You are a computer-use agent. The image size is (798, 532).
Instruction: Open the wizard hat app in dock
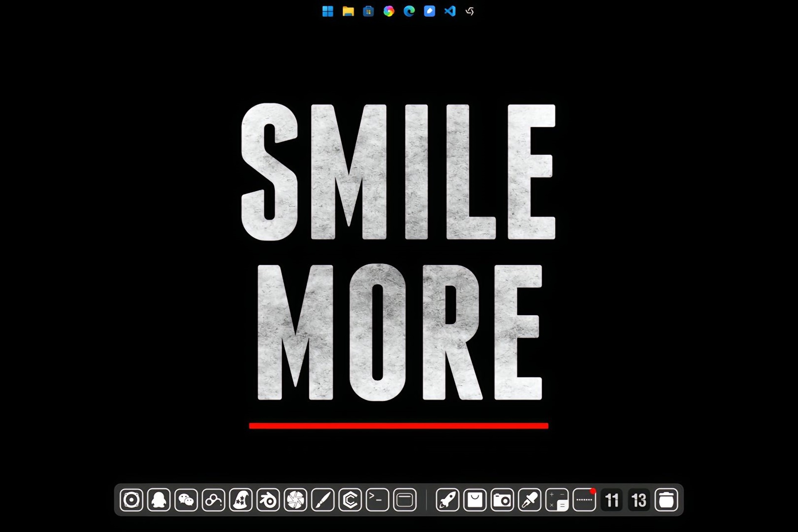pos(241,500)
